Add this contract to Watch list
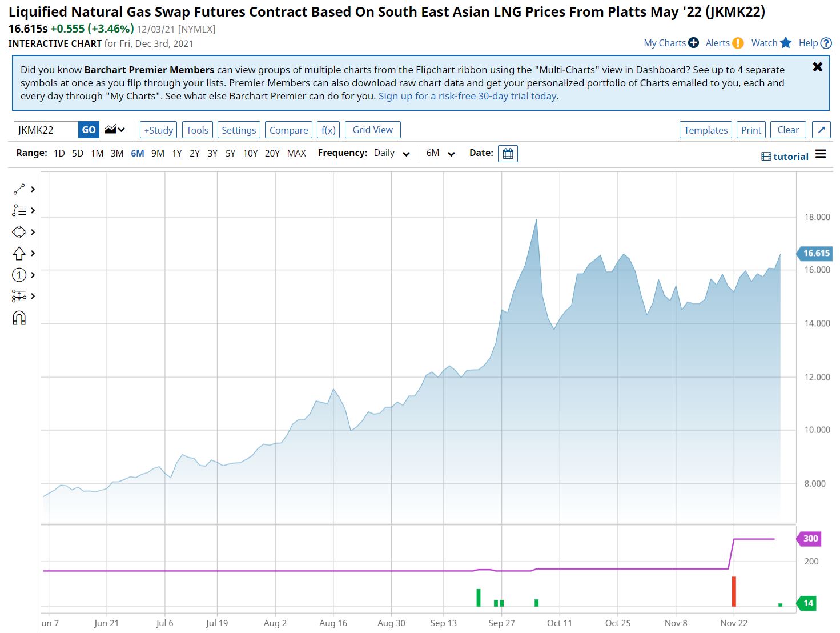Image resolution: width=840 pixels, height=633 pixels. [x=771, y=43]
